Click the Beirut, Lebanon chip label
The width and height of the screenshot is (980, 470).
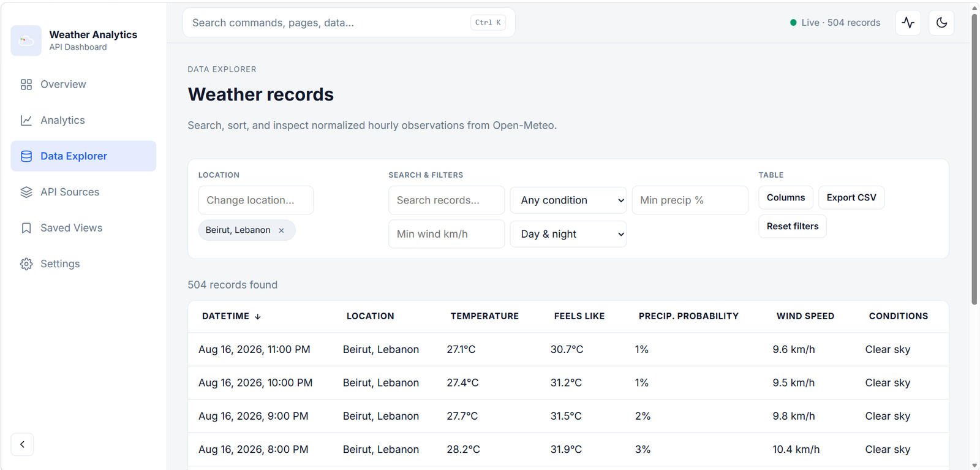[238, 230]
